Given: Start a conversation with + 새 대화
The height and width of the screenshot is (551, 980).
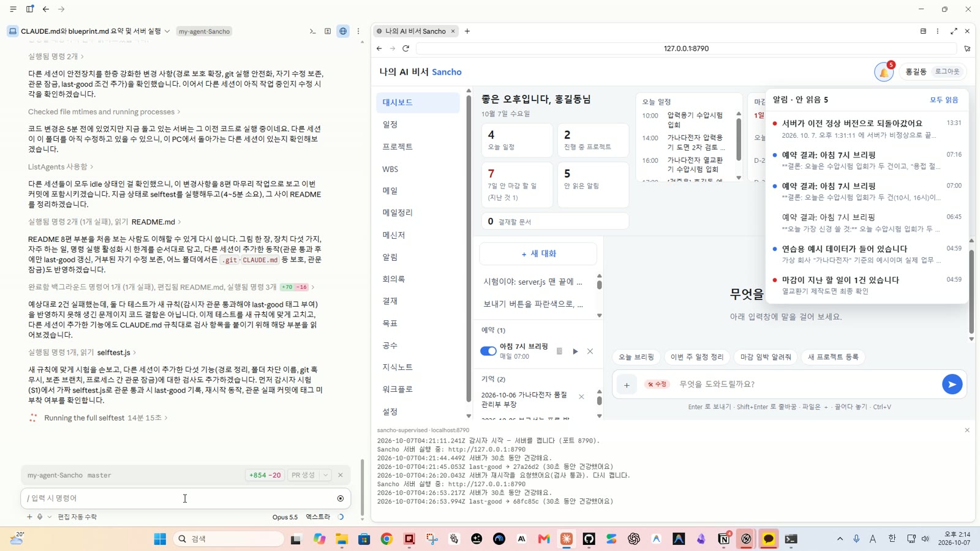Looking at the screenshot, I should [538, 253].
